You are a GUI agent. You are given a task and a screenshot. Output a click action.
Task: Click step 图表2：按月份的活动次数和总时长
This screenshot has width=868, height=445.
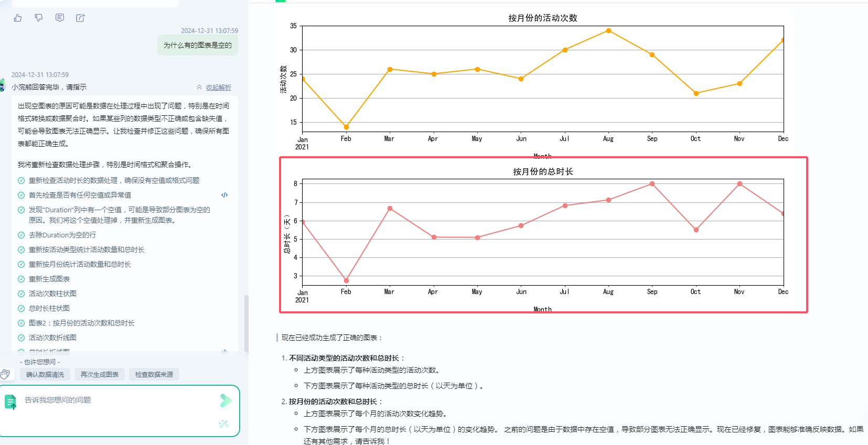tap(82, 323)
